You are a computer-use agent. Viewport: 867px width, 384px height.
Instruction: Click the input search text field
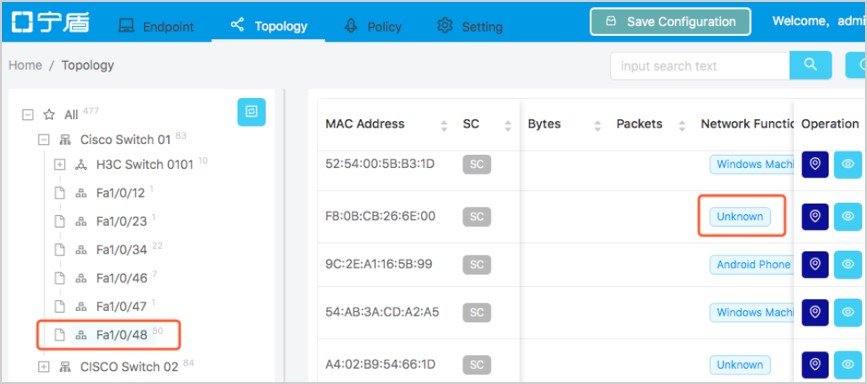[x=700, y=66]
